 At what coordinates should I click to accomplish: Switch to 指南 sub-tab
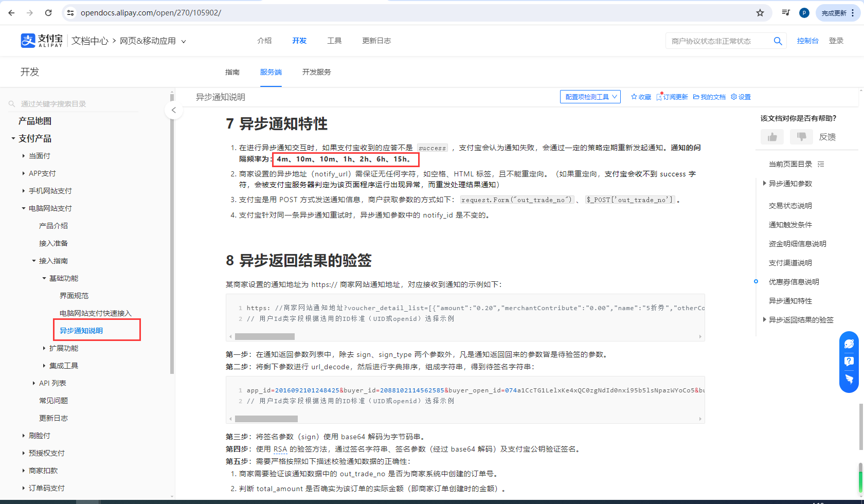232,72
